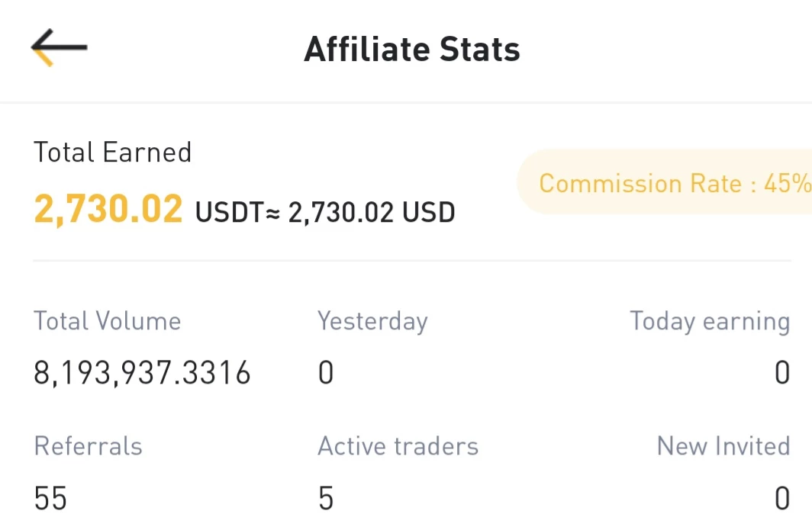
Task: Click the divider line below Total Earned
Action: click(412, 260)
